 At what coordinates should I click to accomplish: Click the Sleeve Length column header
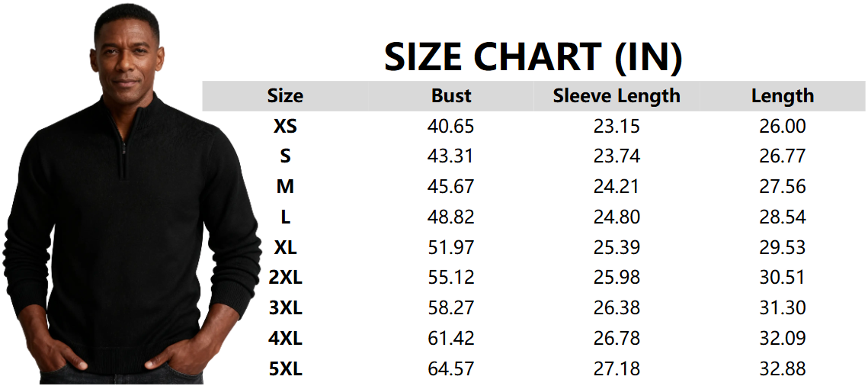617,96
